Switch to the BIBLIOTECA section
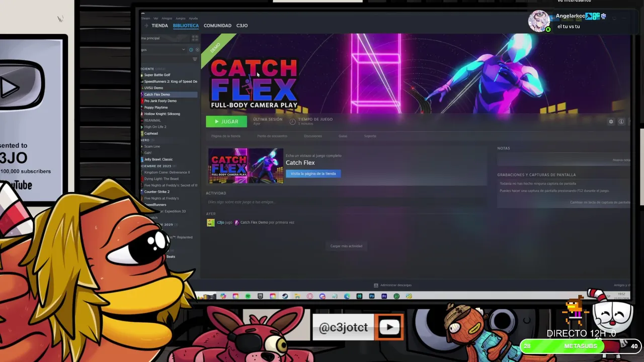644x362 pixels. 186,26
